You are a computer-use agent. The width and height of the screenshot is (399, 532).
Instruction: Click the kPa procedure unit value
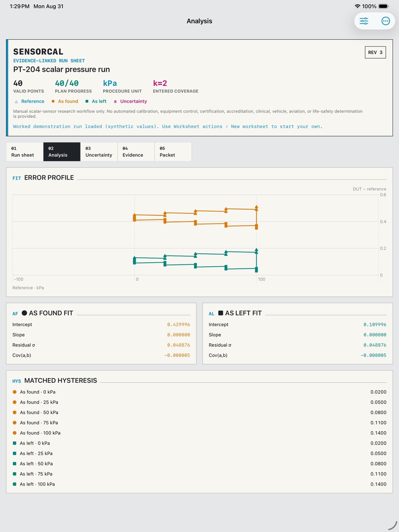[110, 83]
